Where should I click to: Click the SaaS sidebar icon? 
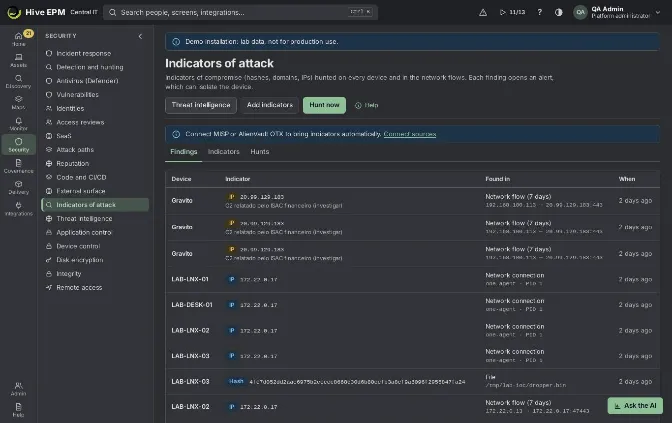tap(49, 136)
